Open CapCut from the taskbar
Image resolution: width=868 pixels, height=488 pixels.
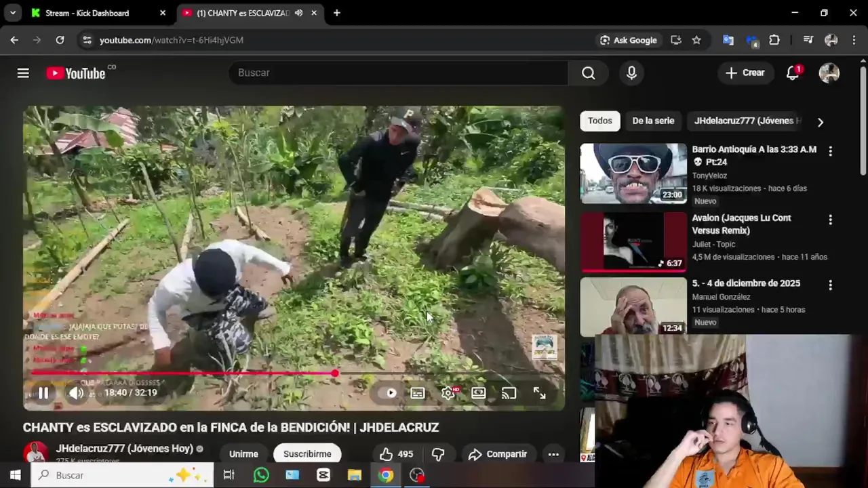point(323,475)
